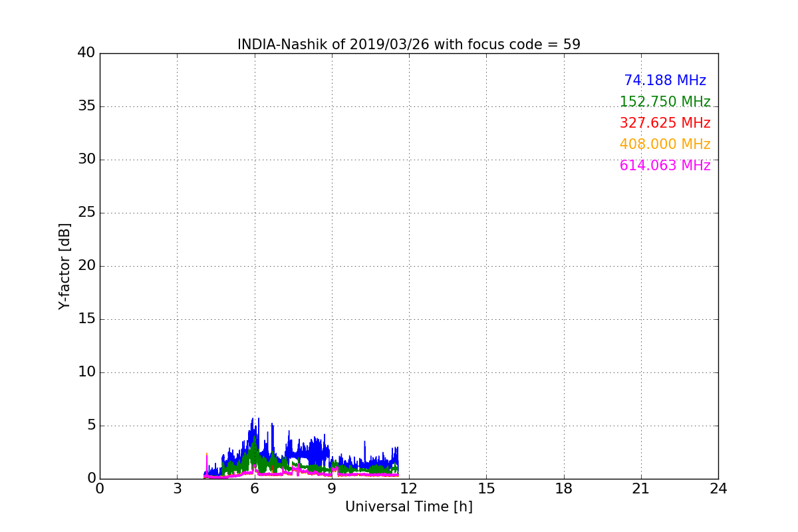This screenshot has width=798, height=532.
Task: Click the x-axis tick label 24
Action: coord(718,489)
